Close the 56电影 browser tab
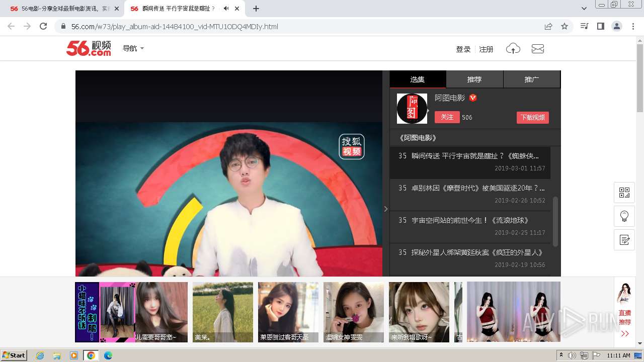Screen dimensions: 644x362 click(117, 9)
